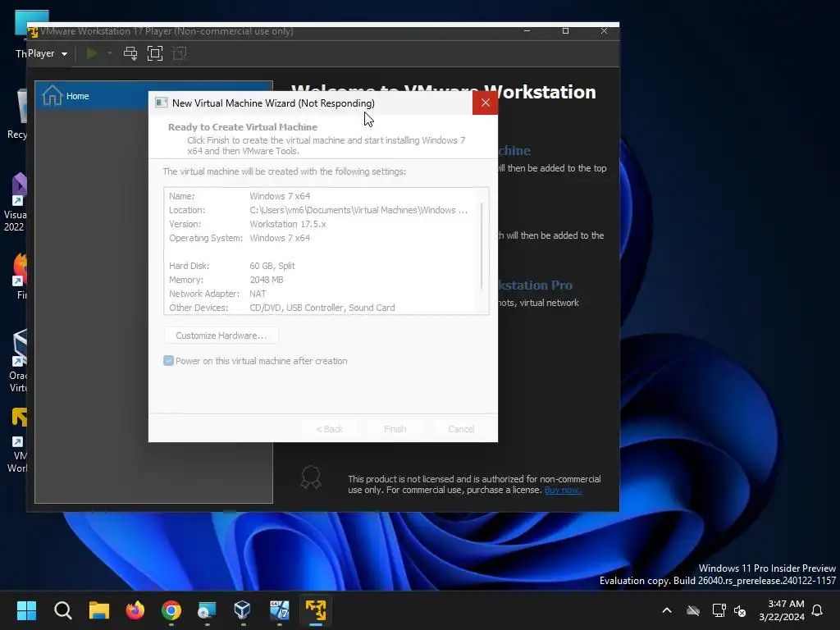Open the Windows 7 installer taskbar icon
Screen dimensions: 840x630
[279, 610]
